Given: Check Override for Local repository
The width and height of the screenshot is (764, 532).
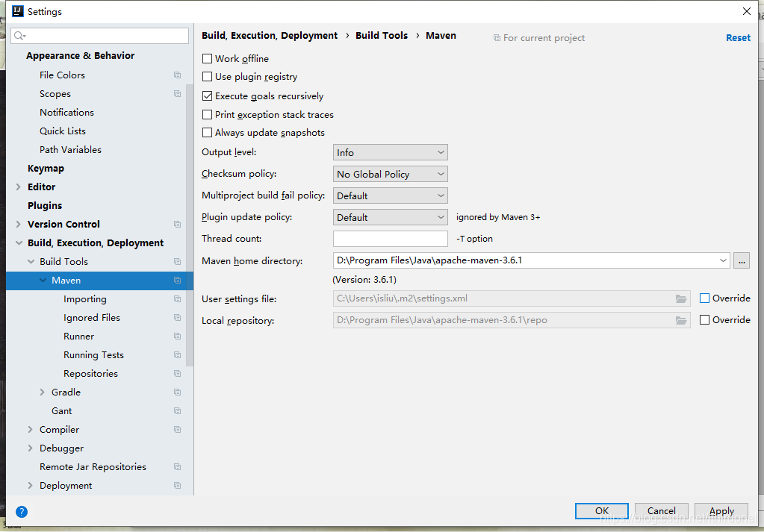Looking at the screenshot, I should click(x=704, y=320).
